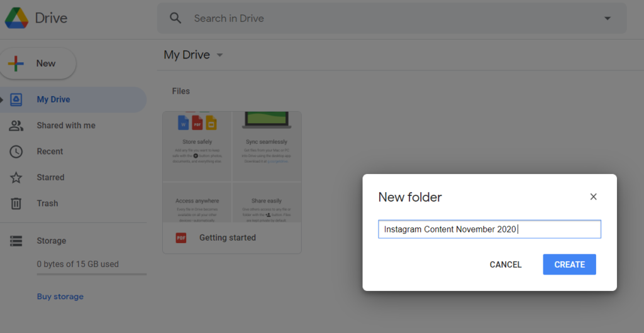The height and width of the screenshot is (333, 644).
Task: Click the PDF icon beside Getting started
Action: click(181, 238)
